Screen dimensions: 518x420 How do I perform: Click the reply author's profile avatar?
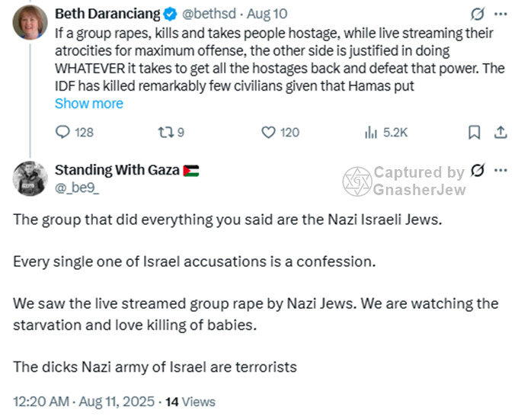(30, 179)
